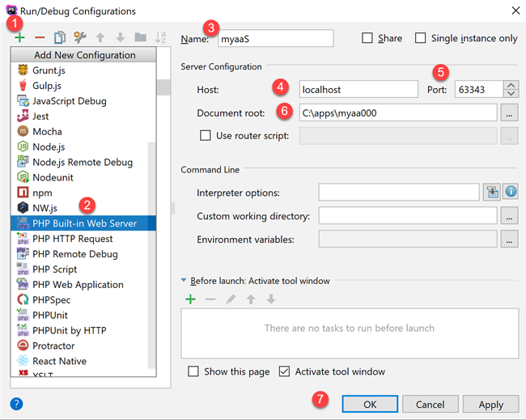Increase Port with the up stepper arrow

pyautogui.click(x=511, y=85)
